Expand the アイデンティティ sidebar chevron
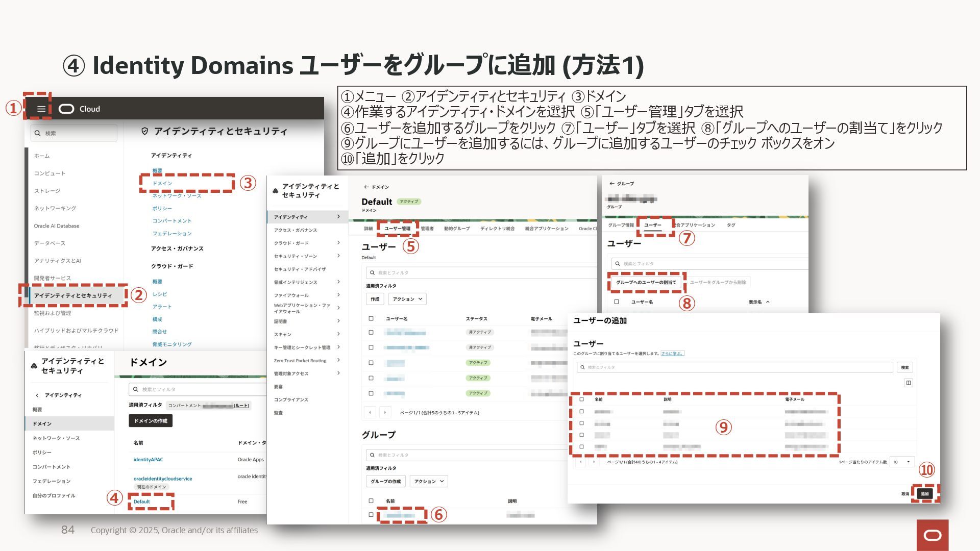Image resolution: width=980 pixels, height=551 pixels. click(x=338, y=217)
